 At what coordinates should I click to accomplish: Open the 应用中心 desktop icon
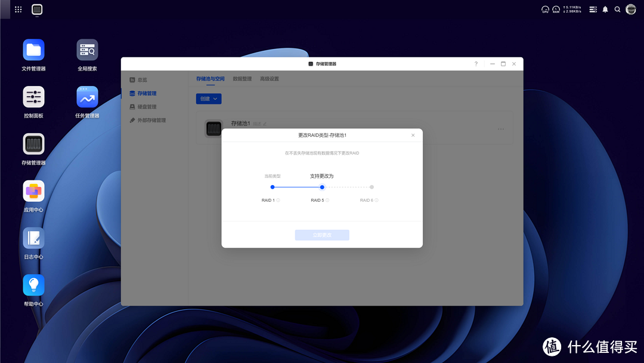click(x=33, y=191)
